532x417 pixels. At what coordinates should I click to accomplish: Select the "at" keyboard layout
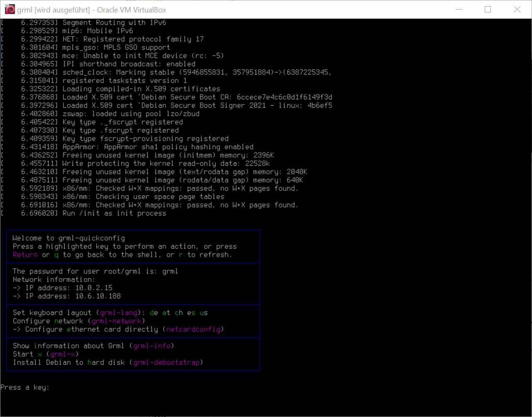click(166, 313)
